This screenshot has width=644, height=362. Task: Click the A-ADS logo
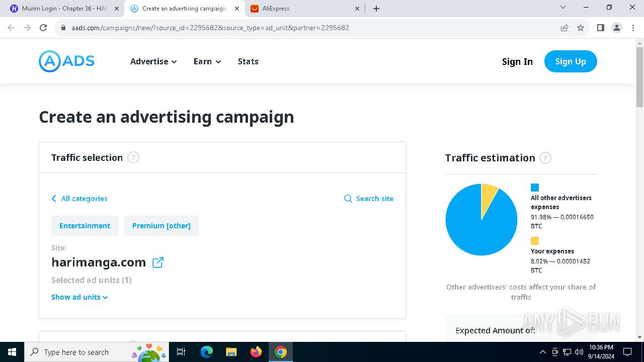point(66,61)
